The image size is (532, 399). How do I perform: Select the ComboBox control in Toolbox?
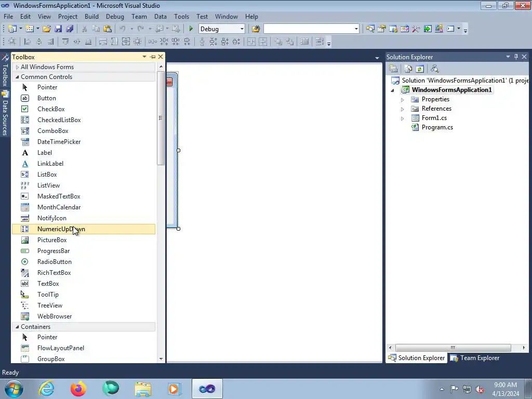(x=84, y=130)
